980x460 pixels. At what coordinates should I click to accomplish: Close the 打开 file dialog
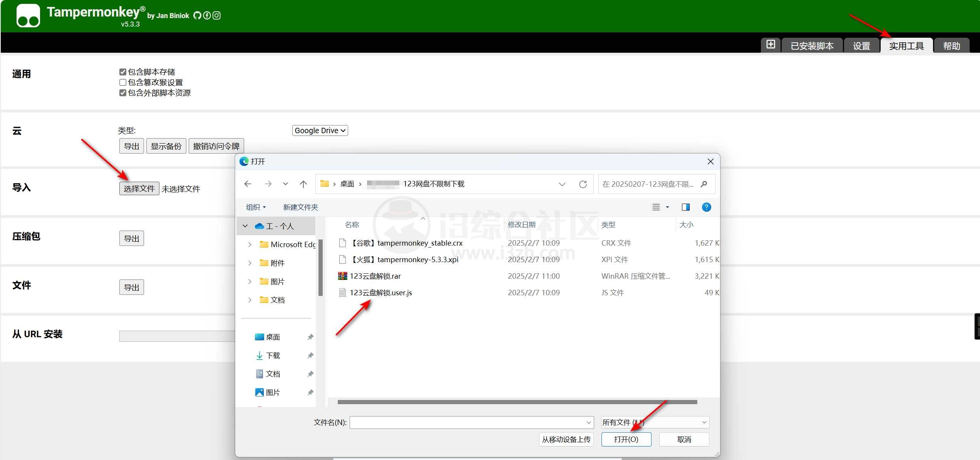(710, 161)
